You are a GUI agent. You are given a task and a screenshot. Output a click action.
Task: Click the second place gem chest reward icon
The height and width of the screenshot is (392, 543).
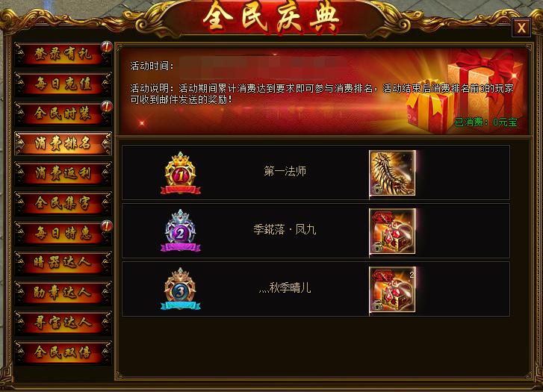click(392, 231)
